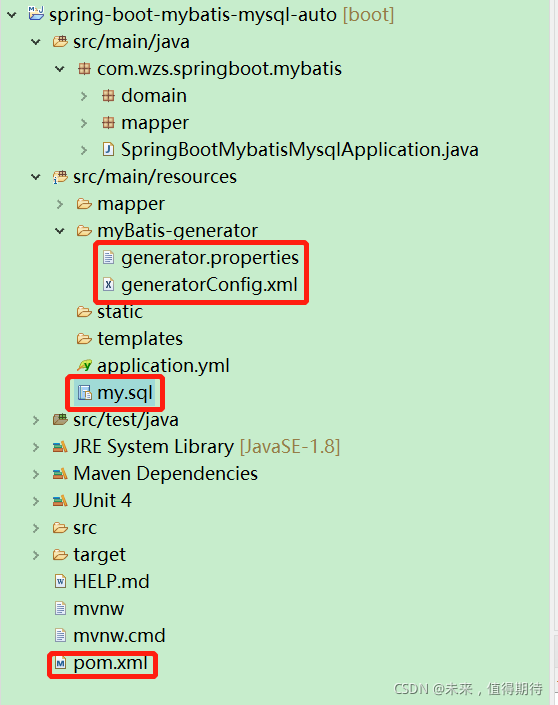
Task: Expand the top-level src folder
Action: tap(36, 528)
